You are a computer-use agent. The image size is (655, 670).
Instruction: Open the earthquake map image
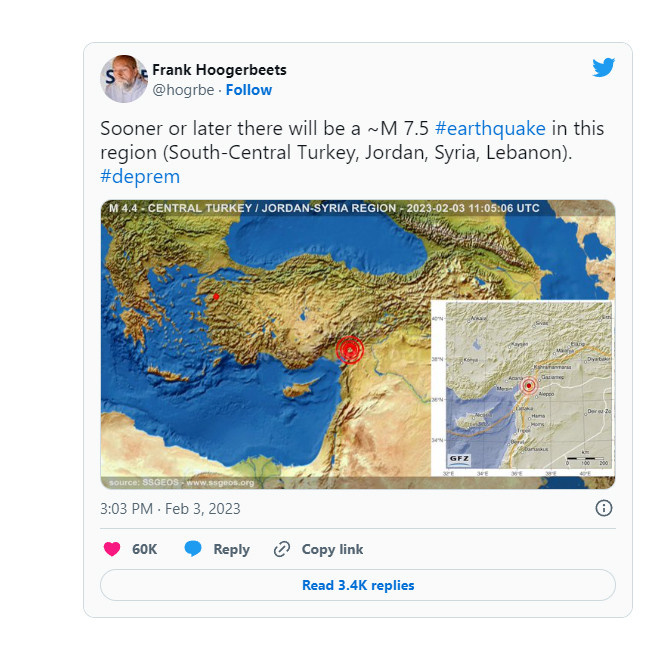[358, 344]
